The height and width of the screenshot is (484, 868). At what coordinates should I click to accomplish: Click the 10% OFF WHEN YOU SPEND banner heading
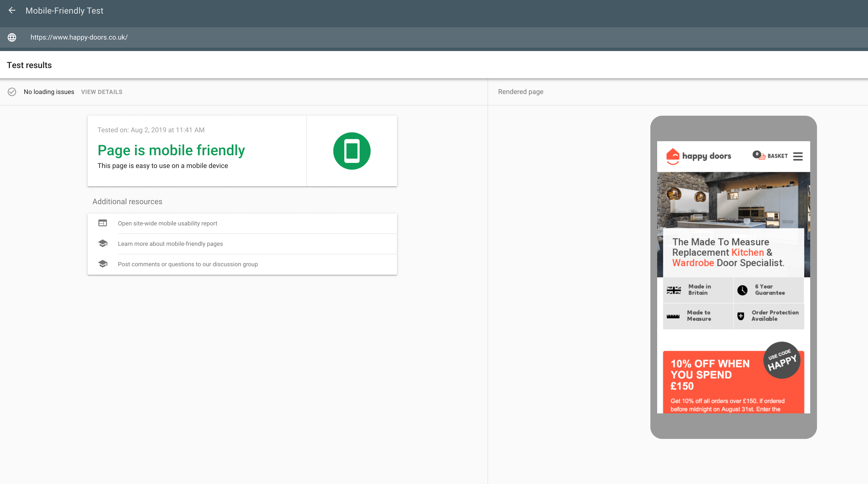pyautogui.click(x=710, y=375)
